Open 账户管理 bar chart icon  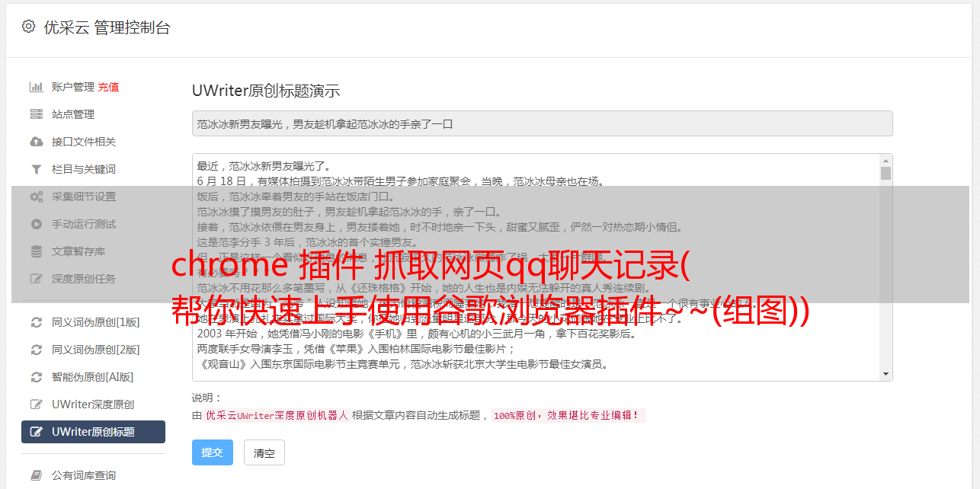click(x=36, y=87)
